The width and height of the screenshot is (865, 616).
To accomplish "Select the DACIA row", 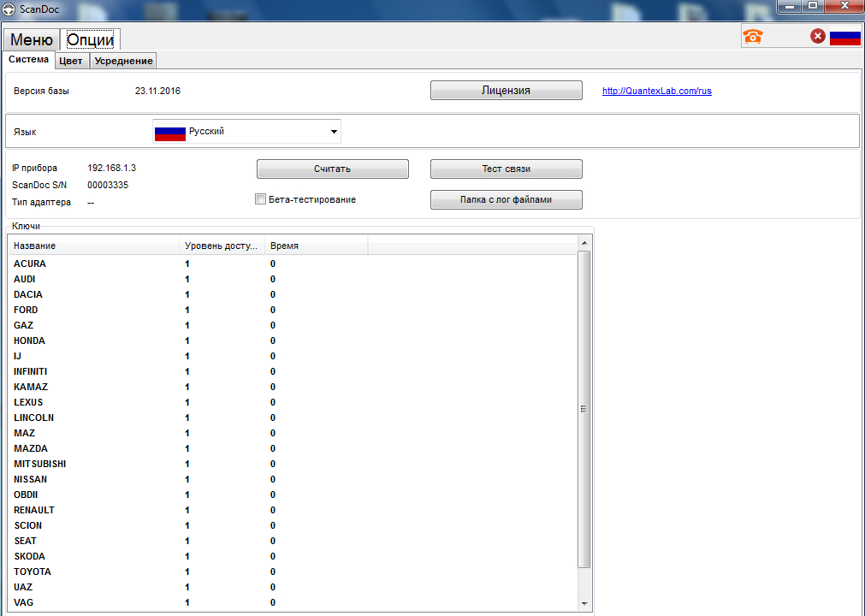I will (293, 294).
